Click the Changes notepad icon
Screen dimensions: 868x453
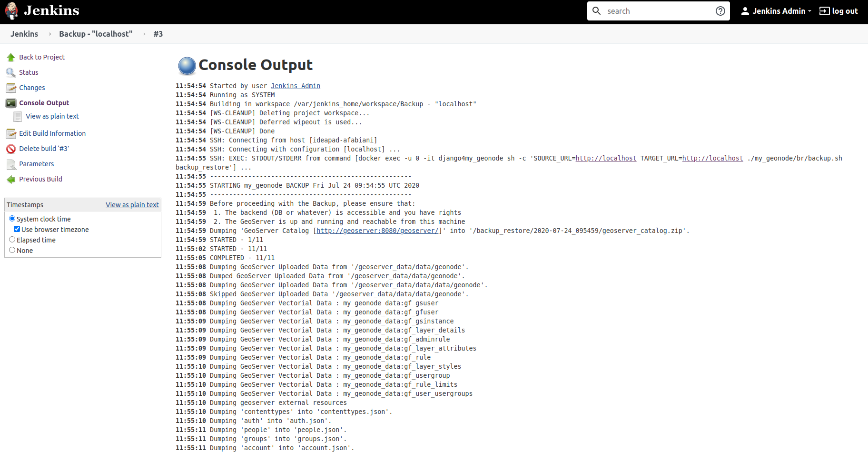pyautogui.click(x=11, y=88)
